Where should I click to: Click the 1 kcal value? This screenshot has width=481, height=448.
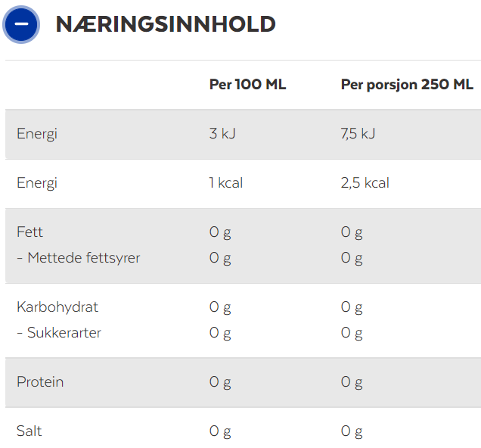click(x=226, y=183)
